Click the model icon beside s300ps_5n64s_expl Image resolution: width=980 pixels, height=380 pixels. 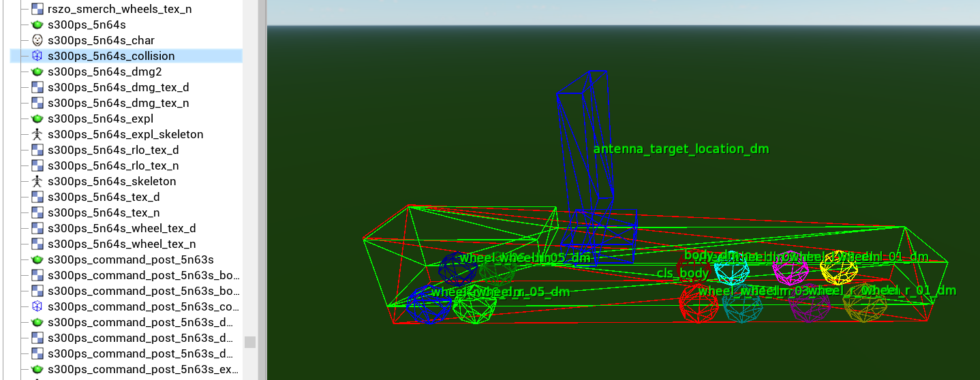tap(37, 118)
